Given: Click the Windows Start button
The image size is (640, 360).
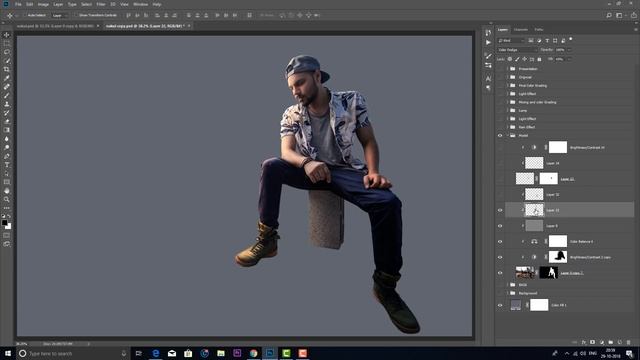Looking at the screenshot, I should (x=8, y=353).
